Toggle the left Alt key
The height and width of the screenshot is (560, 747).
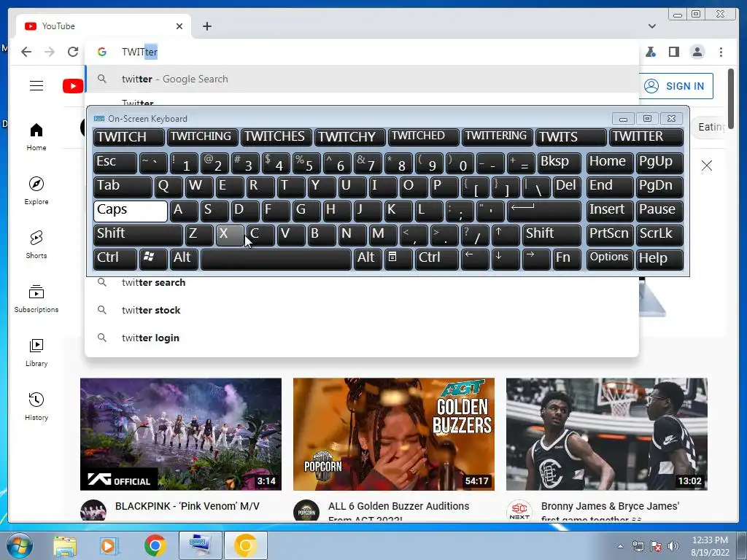(x=183, y=260)
